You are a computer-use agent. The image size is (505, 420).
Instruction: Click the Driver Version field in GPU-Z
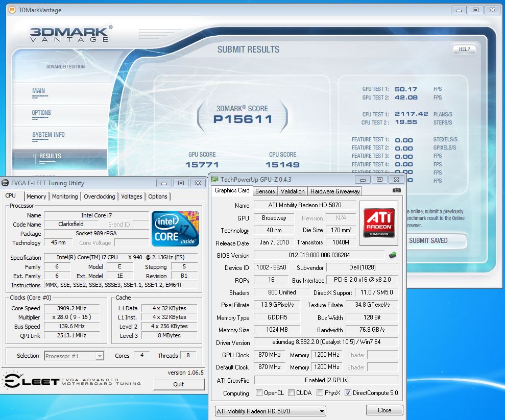pos(326,342)
